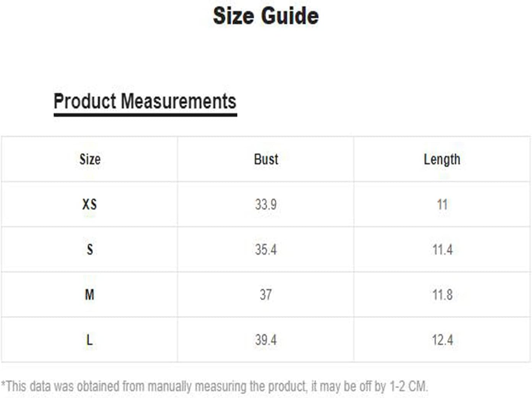
Task: Click bust value 39.4
Action: 266,340
